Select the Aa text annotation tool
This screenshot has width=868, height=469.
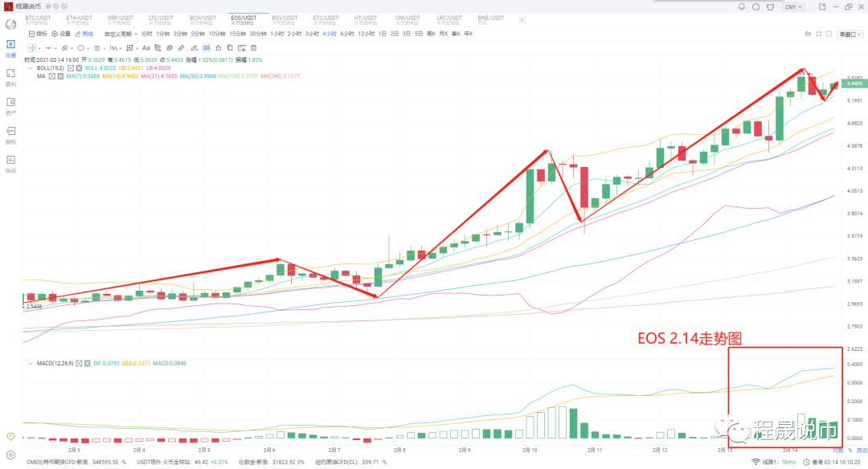pos(145,47)
